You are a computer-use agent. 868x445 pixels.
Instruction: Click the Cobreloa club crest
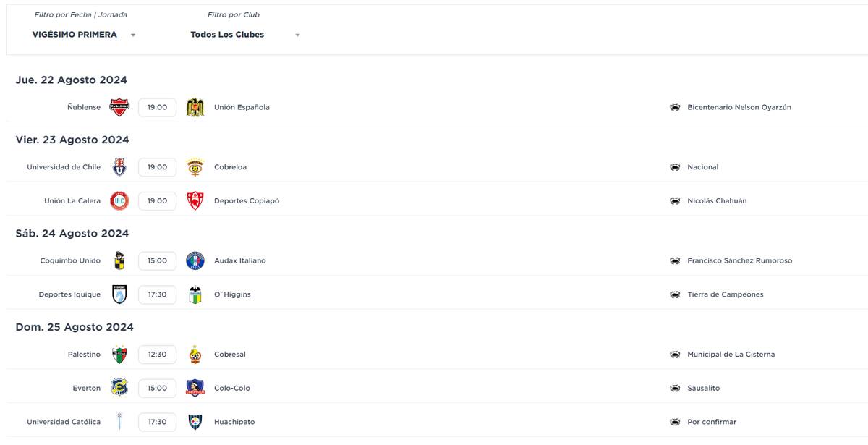point(195,167)
